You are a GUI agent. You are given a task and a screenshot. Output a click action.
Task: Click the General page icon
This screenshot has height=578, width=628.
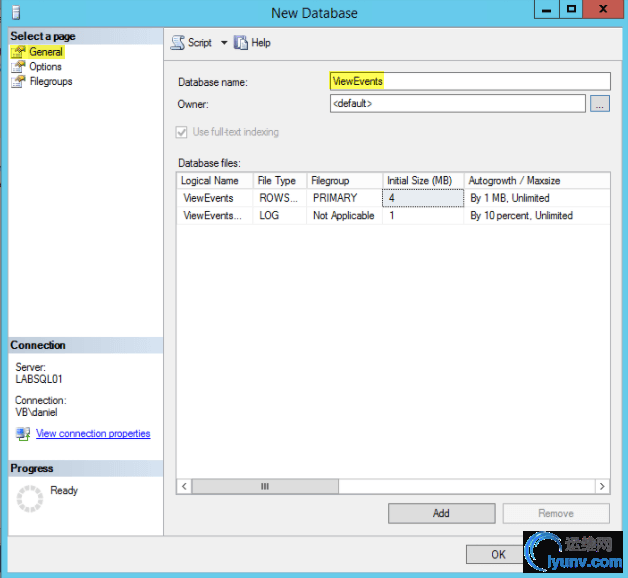pyautogui.click(x=18, y=52)
